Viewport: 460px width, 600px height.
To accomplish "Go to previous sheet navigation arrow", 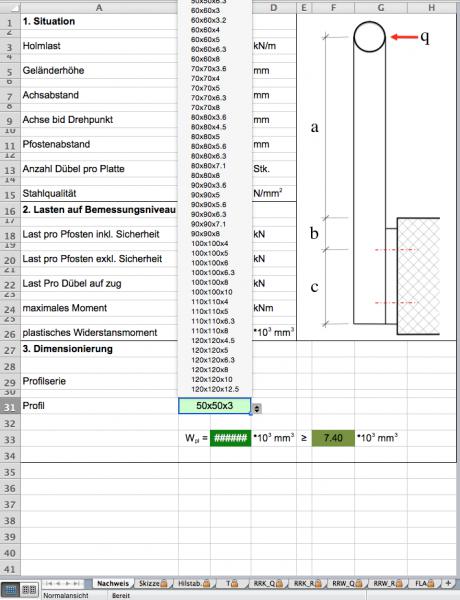I will 58,583.
